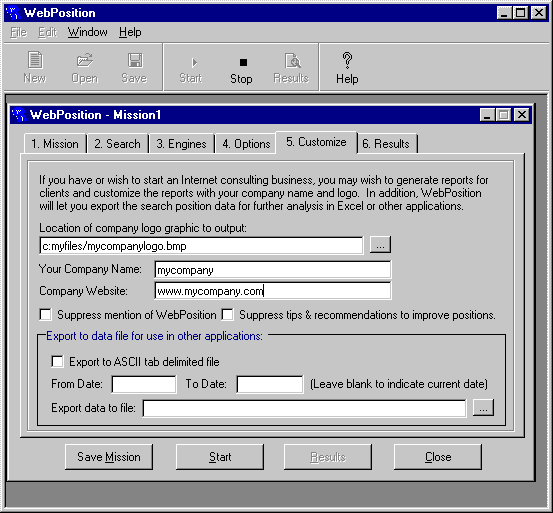Viewport: 553px width, 513px height.
Task: Switch to the 6. Results tab
Action: coord(386,144)
